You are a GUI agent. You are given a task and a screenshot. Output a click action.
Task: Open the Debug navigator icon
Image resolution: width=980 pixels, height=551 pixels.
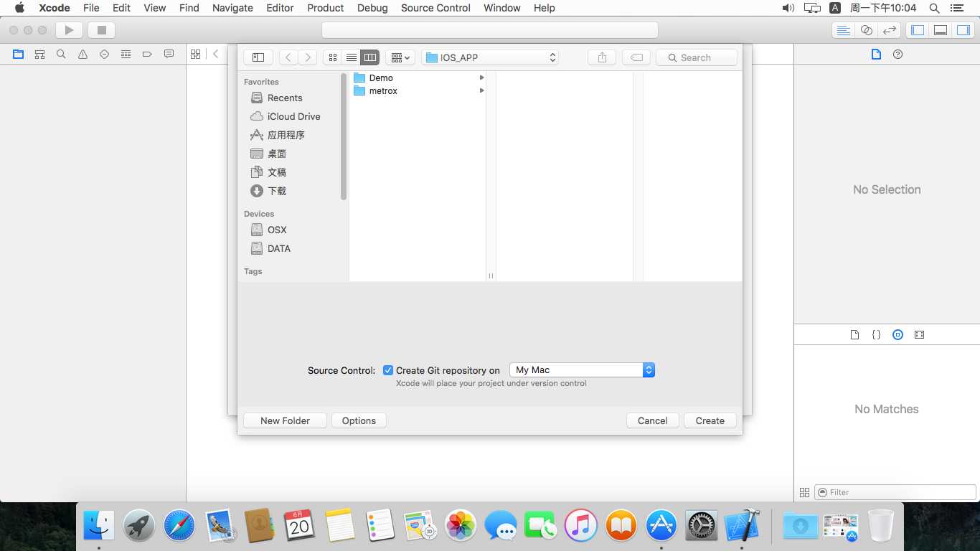(x=126, y=54)
